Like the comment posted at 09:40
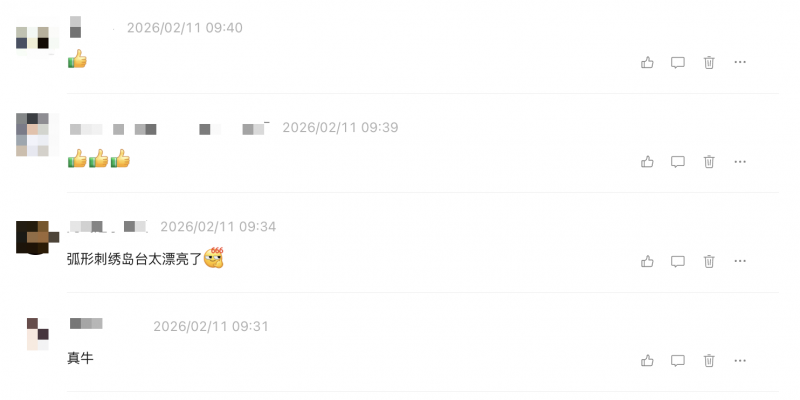The image size is (800, 400). click(x=647, y=63)
